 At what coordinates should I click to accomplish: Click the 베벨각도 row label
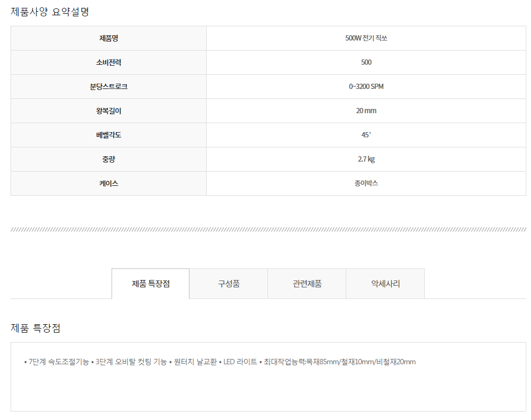click(108, 135)
